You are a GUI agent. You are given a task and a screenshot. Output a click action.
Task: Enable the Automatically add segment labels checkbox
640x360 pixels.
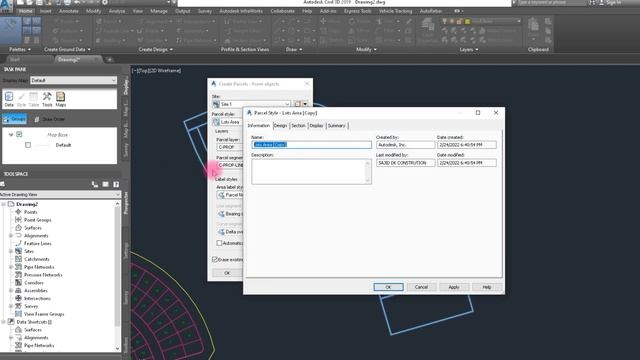[x=219, y=243]
